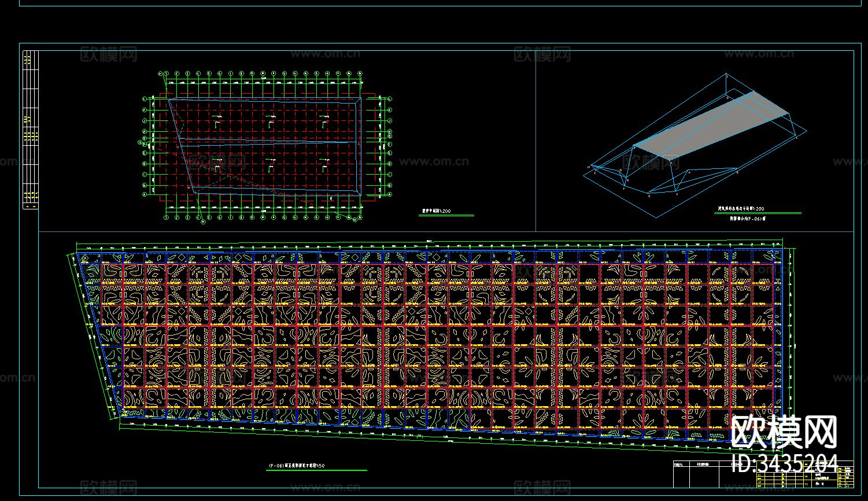868x501 pixels.
Task: Select the upper-left green L-shaped marker in roof plan
Action: pyautogui.click(x=216, y=123)
